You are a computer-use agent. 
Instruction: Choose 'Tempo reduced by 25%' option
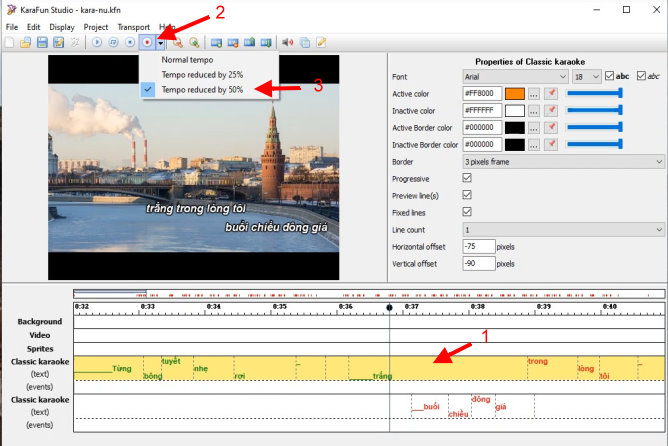(x=202, y=75)
